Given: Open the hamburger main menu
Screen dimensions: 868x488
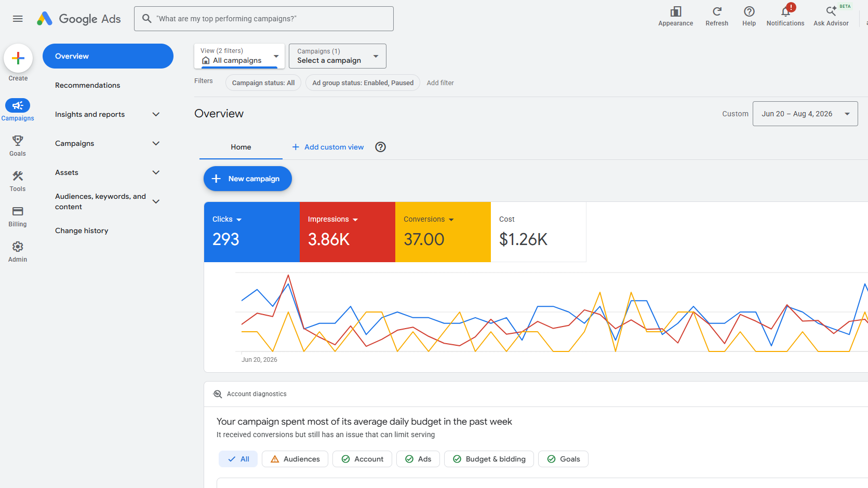Looking at the screenshot, I should point(18,19).
